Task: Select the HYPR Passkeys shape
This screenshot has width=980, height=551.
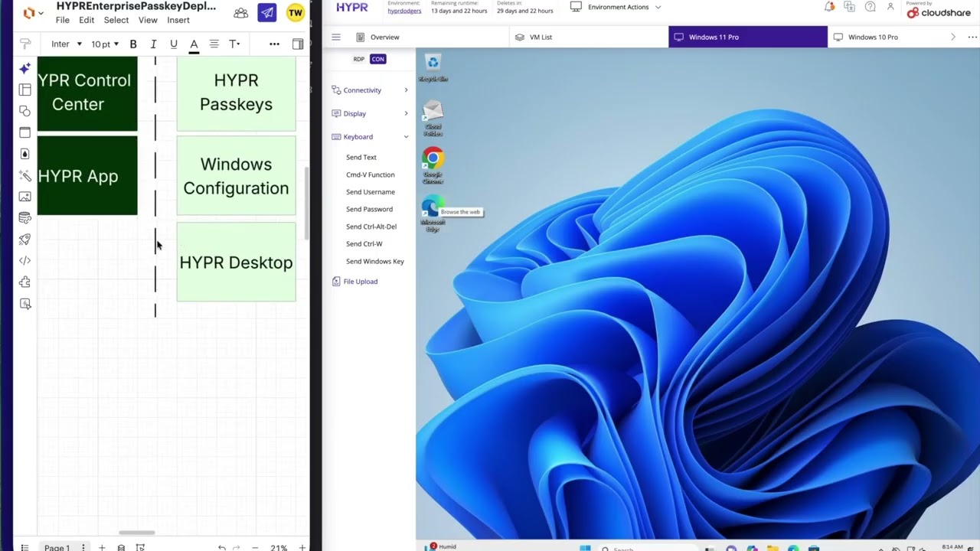Action: [x=236, y=93]
